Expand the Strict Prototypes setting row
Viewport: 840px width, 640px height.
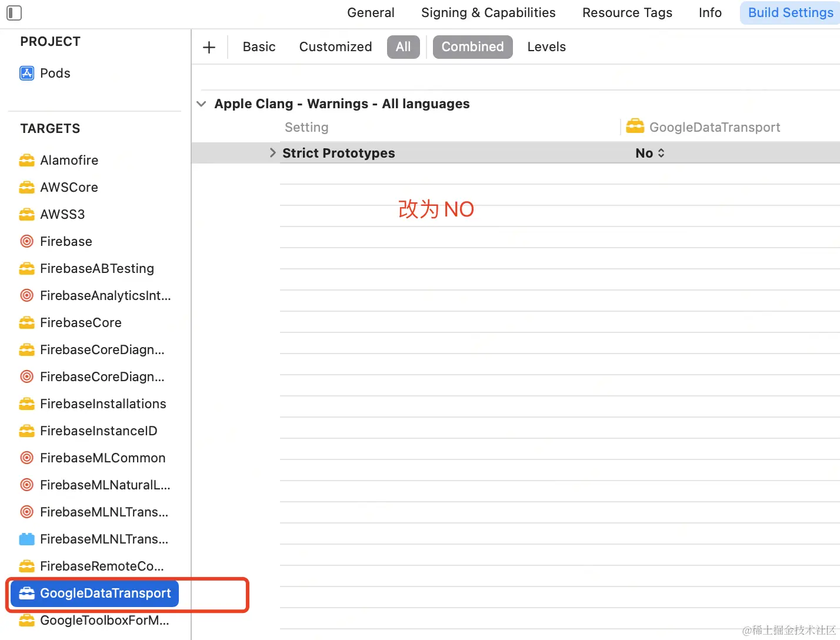point(272,153)
